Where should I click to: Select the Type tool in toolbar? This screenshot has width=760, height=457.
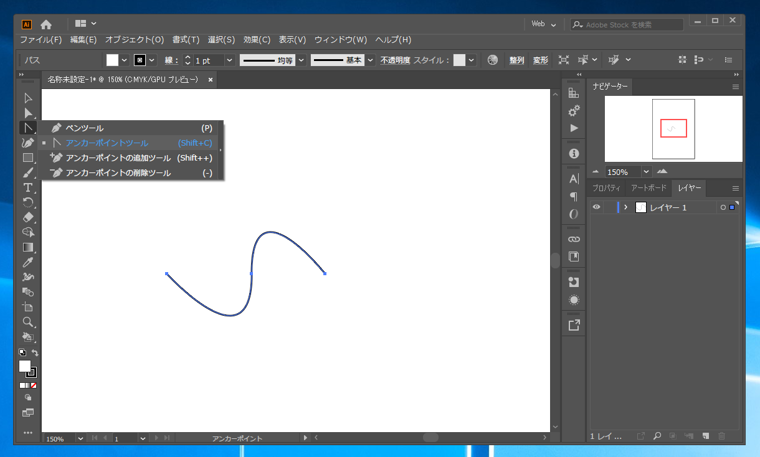coord(28,188)
